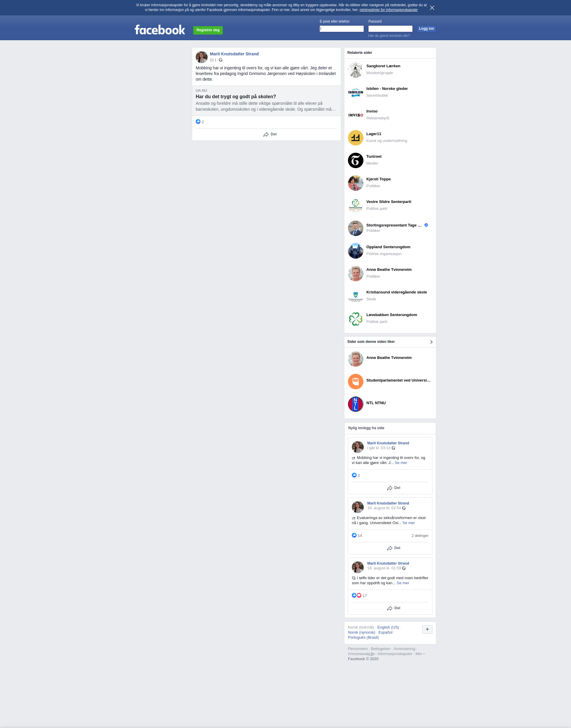Image resolution: width=571 pixels, height=728 pixels.
Task: Open Har du glemt kontoen din link
Action: pyautogui.click(x=389, y=36)
